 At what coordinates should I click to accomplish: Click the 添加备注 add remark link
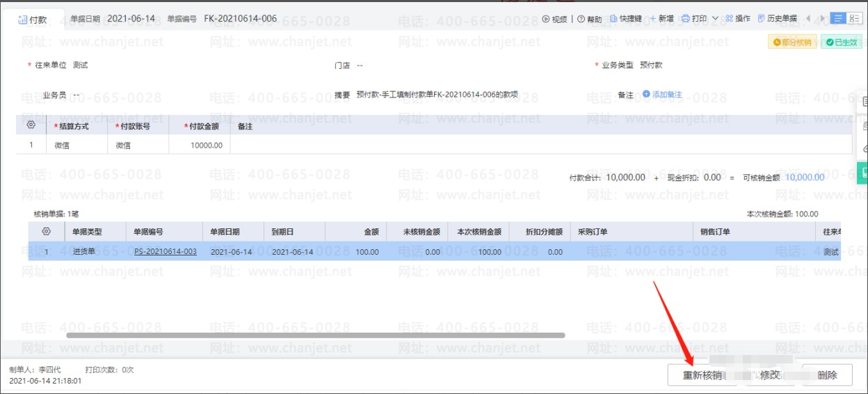[662, 95]
